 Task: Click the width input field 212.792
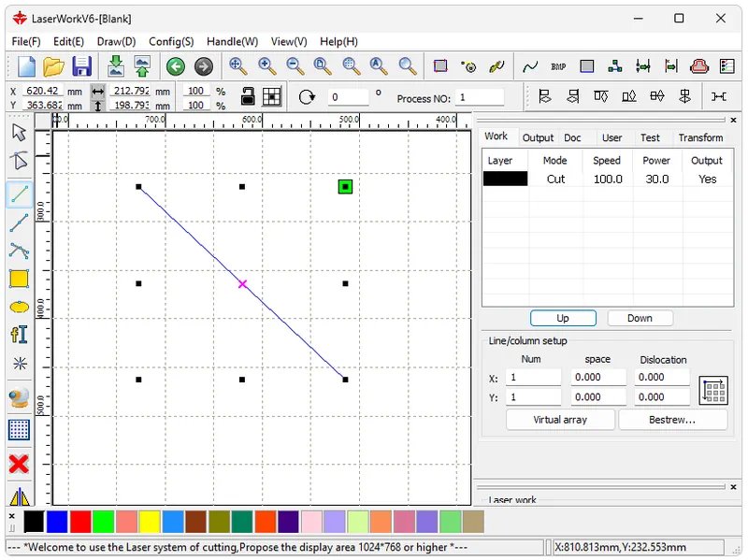131,91
